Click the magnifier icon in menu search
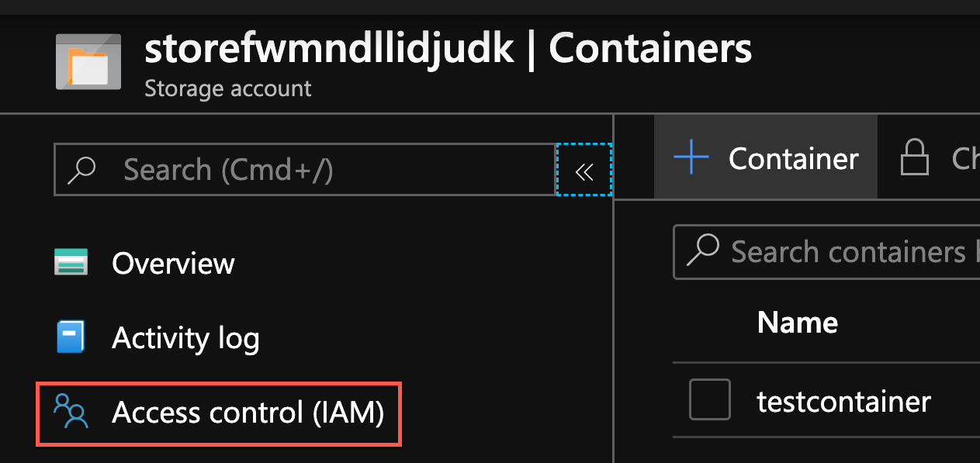This screenshot has height=463, width=980. 82,170
